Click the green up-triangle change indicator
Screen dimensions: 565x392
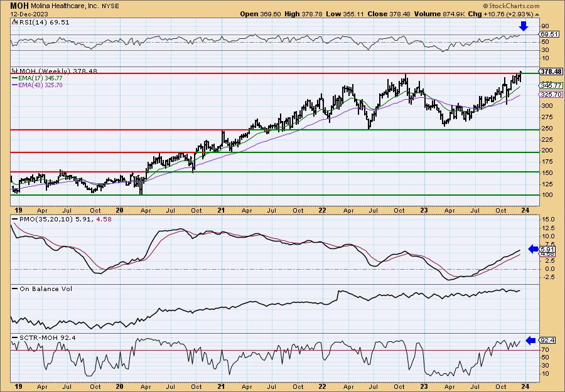[x=537, y=14]
